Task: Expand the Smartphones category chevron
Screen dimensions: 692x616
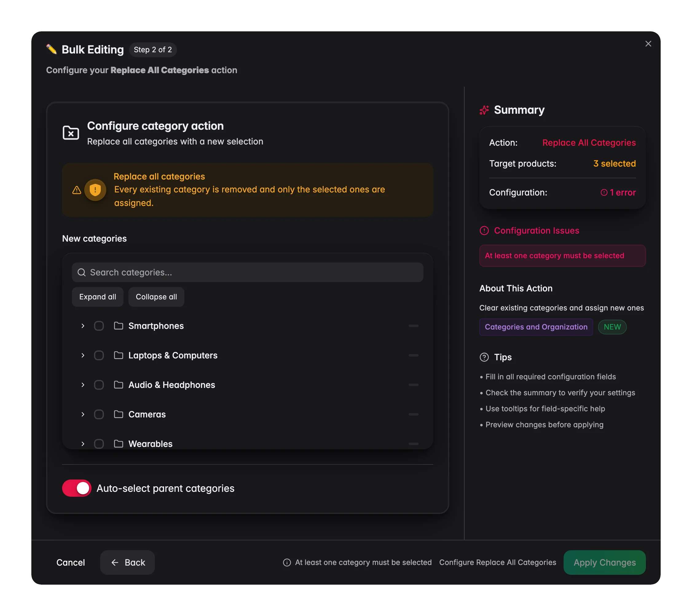Action: coord(83,326)
